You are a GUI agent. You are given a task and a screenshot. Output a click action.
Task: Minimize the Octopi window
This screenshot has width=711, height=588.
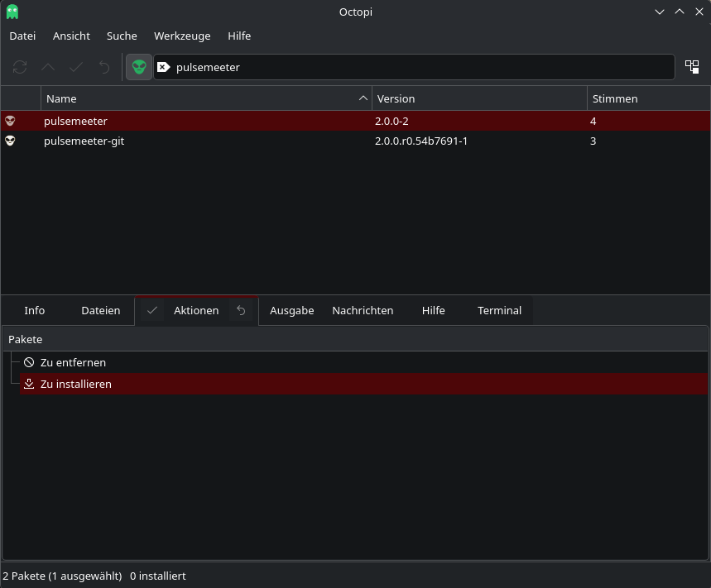click(660, 12)
